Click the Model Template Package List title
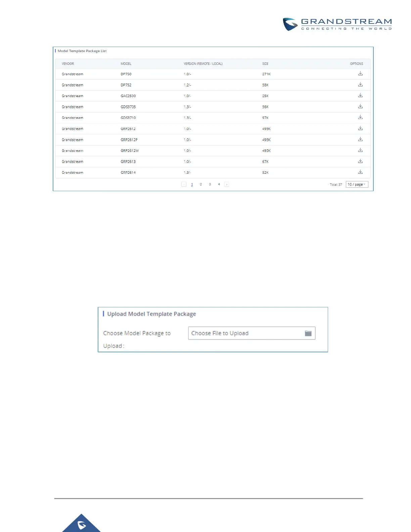This screenshot has width=411, height=532. (82, 51)
